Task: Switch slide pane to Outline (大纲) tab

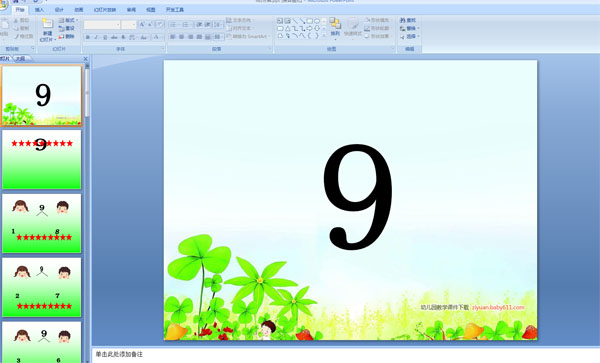Action: pos(21,59)
